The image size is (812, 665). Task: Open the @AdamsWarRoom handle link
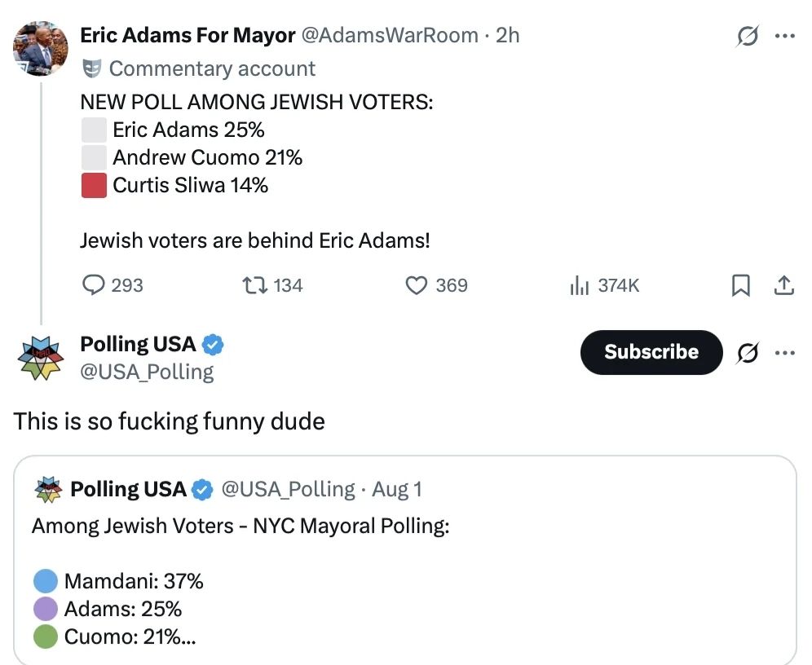tap(390, 35)
